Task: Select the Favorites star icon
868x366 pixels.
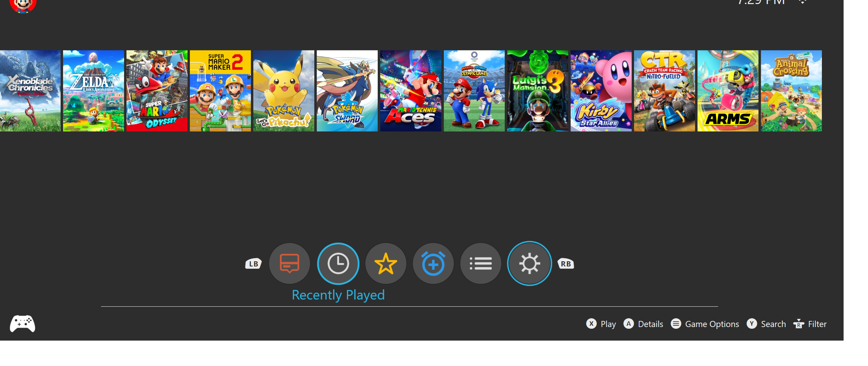Action: coord(386,264)
